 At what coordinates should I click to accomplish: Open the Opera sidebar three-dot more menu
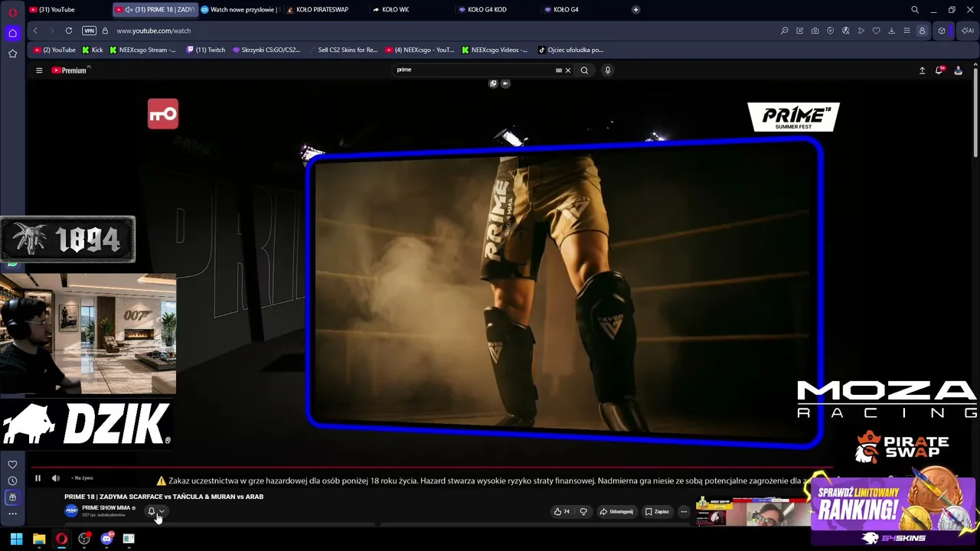[x=12, y=514]
